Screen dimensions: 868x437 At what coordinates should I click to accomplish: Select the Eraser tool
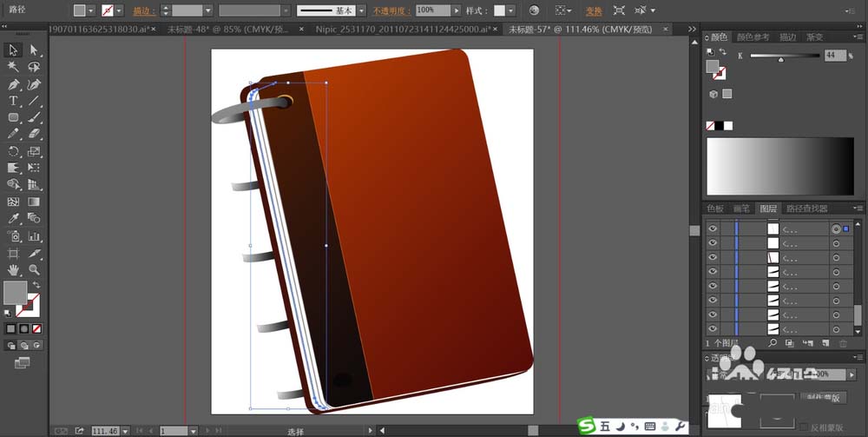pyautogui.click(x=35, y=134)
